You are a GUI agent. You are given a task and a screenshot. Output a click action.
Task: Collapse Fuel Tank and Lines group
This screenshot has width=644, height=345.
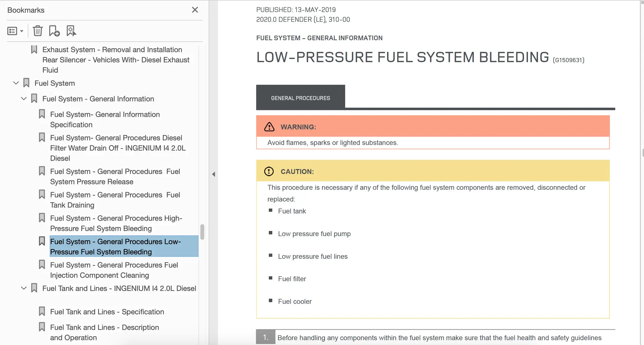coord(23,288)
